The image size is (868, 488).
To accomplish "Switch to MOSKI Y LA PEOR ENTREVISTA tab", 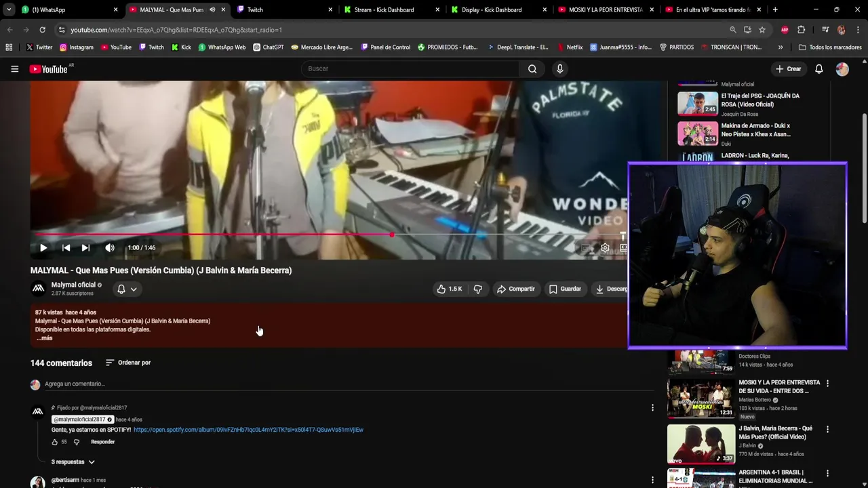I will (x=605, y=9).
